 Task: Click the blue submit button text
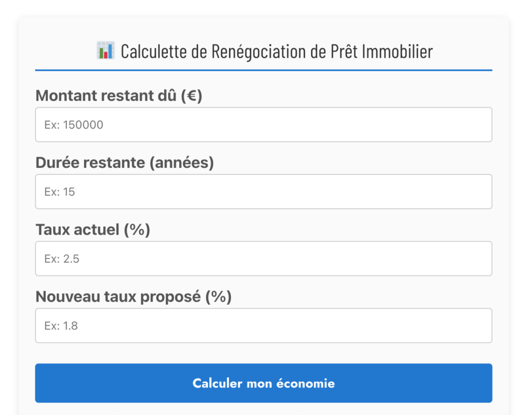263,383
